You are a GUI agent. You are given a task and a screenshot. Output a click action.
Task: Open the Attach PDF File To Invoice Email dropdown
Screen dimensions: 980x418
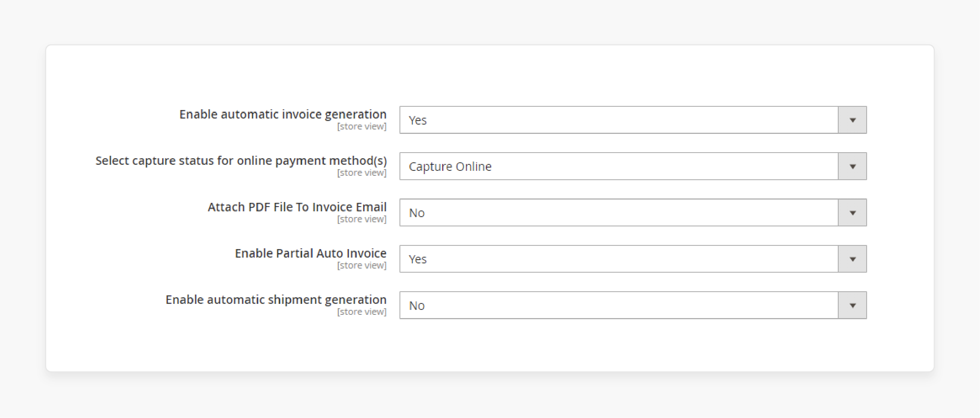point(633,212)
